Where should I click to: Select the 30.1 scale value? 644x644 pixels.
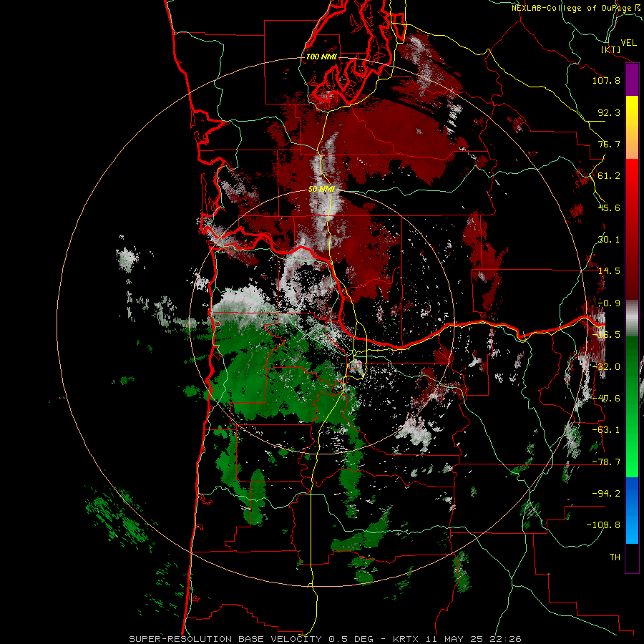(x=609, y=239)
